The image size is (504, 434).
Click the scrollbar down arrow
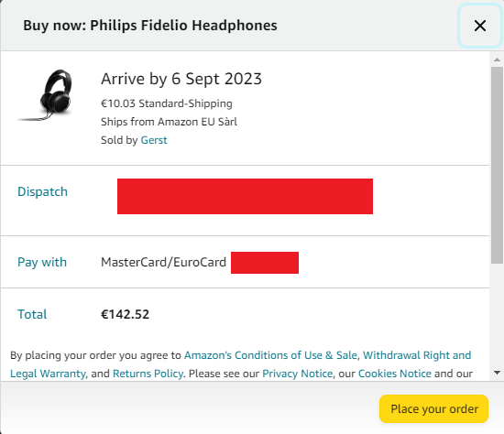click(497, 373)
